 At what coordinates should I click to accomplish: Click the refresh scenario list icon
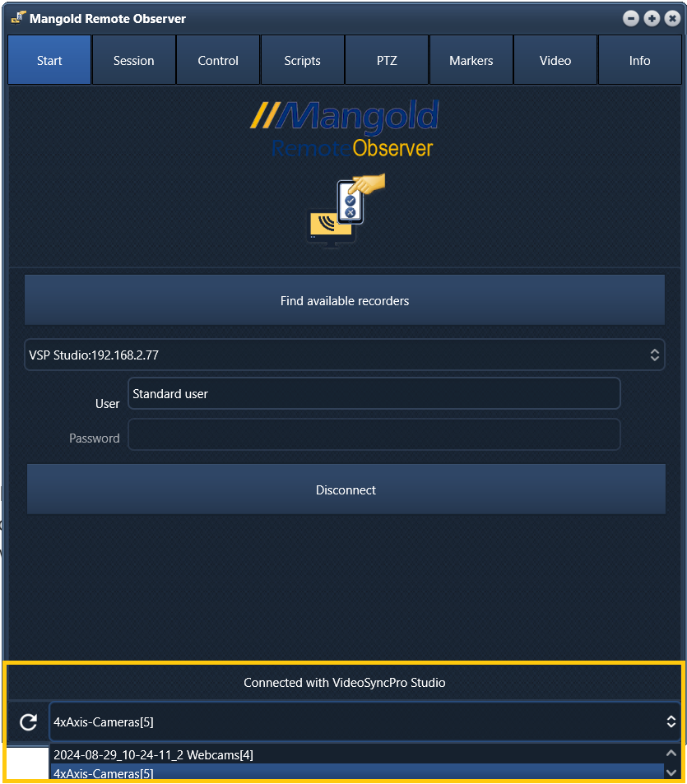pos(29,721)
